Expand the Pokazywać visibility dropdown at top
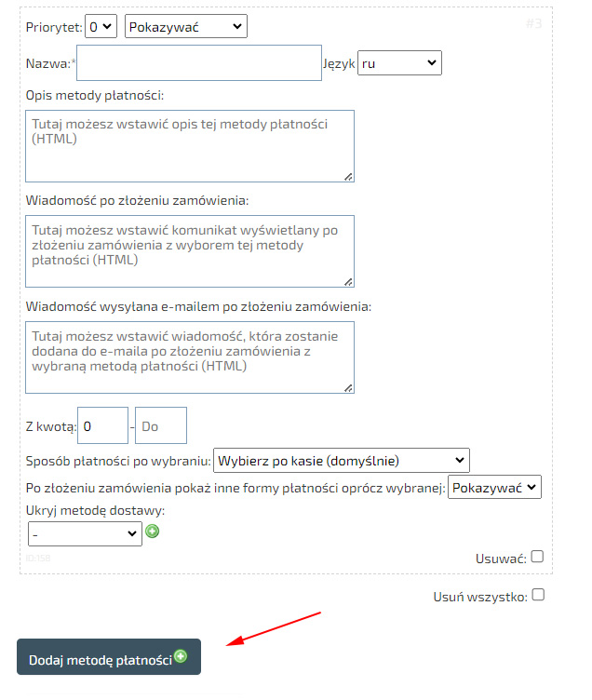Image resolution: width=592 pixels, height=700 pixels. 185,26
